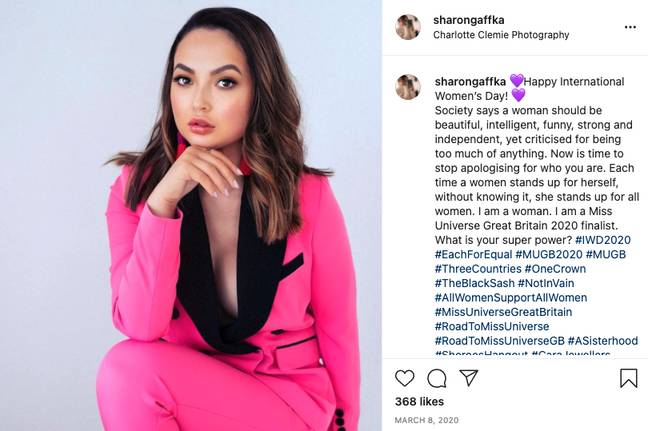Open the #MUGB2020 hashtag
This screenshot has width=648, height=431.
click(549, 255)
